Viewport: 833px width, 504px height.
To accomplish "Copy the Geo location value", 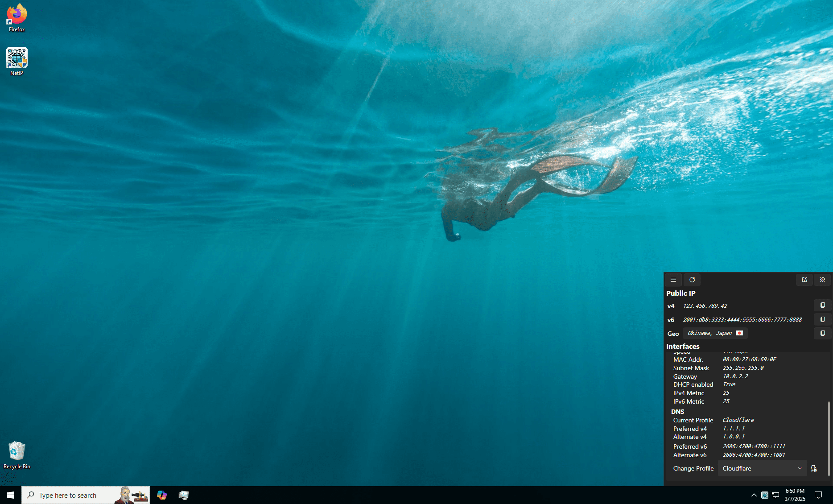I will click(823, 333).
